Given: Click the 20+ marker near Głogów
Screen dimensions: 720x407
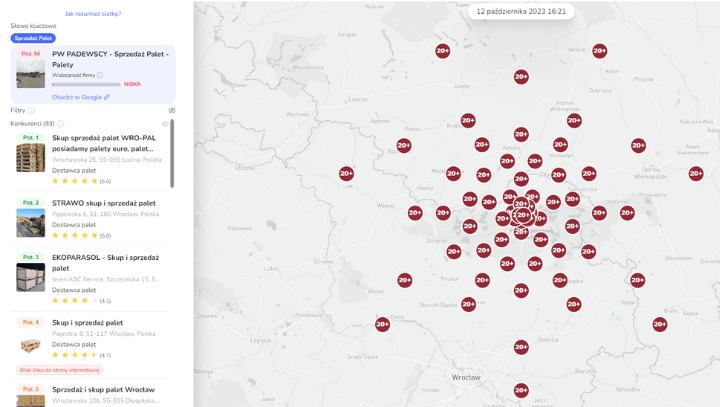Looking at the screenshot, I should click(346, 174).
